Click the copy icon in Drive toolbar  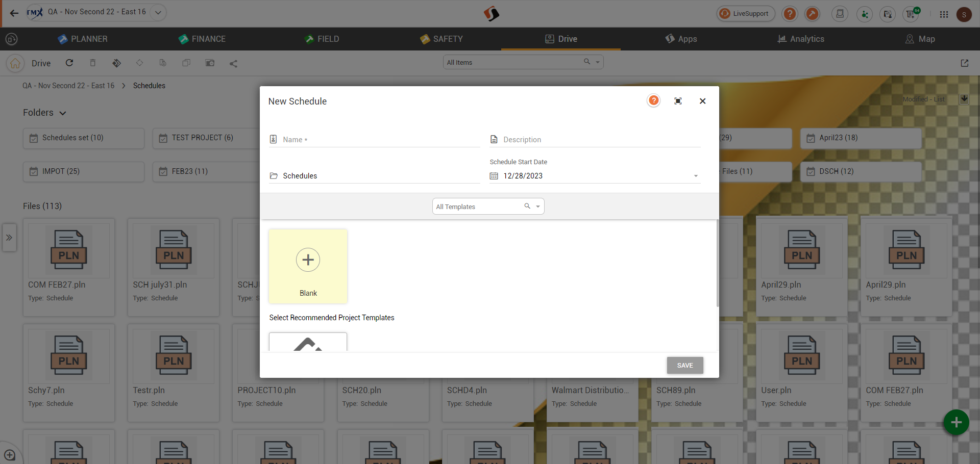pyautogui.click(x=186, y=63)
